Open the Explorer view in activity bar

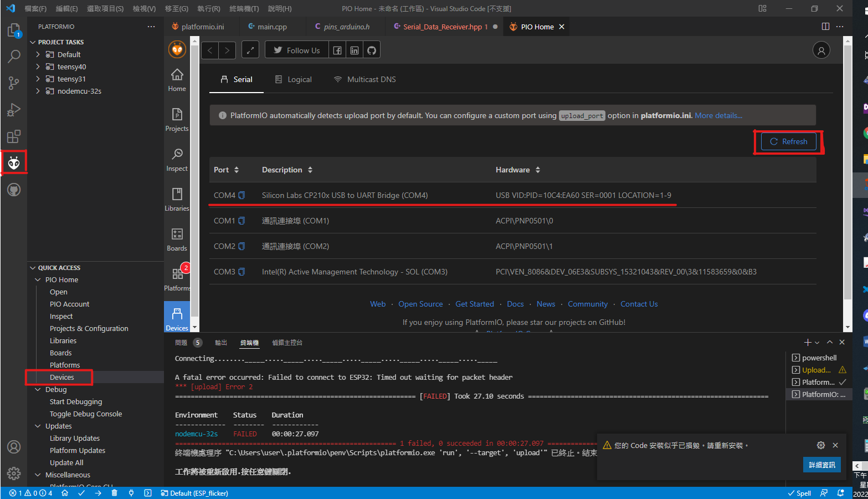pos(14,30)
